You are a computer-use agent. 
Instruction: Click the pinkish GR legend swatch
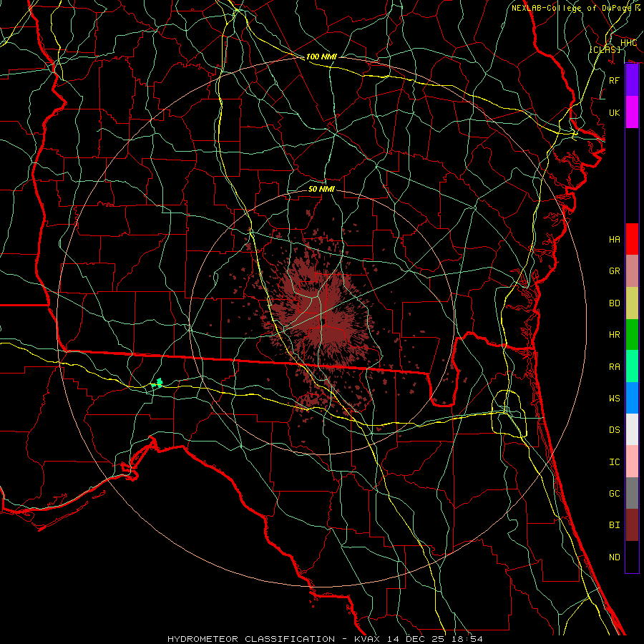(x=632, y=270)
